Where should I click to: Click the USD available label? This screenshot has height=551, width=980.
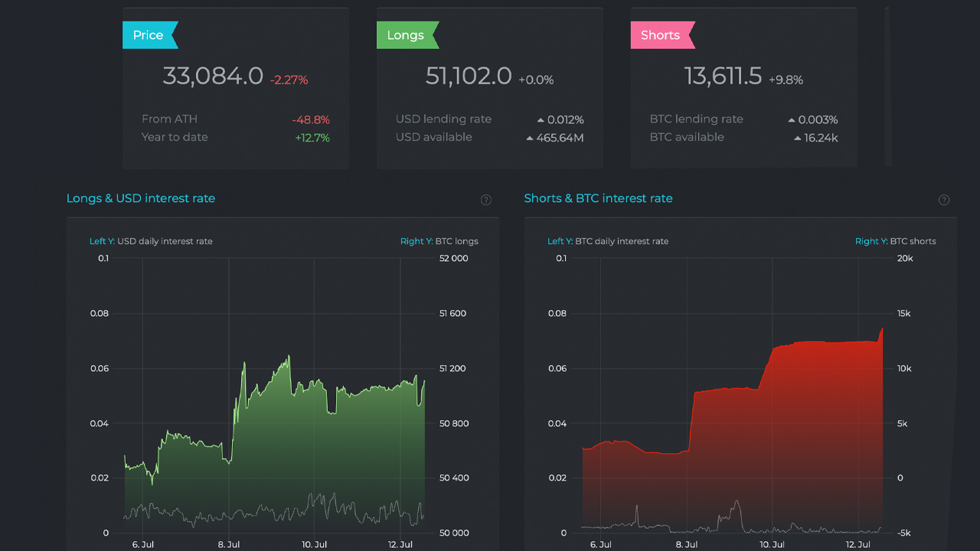tap(434, 137)
